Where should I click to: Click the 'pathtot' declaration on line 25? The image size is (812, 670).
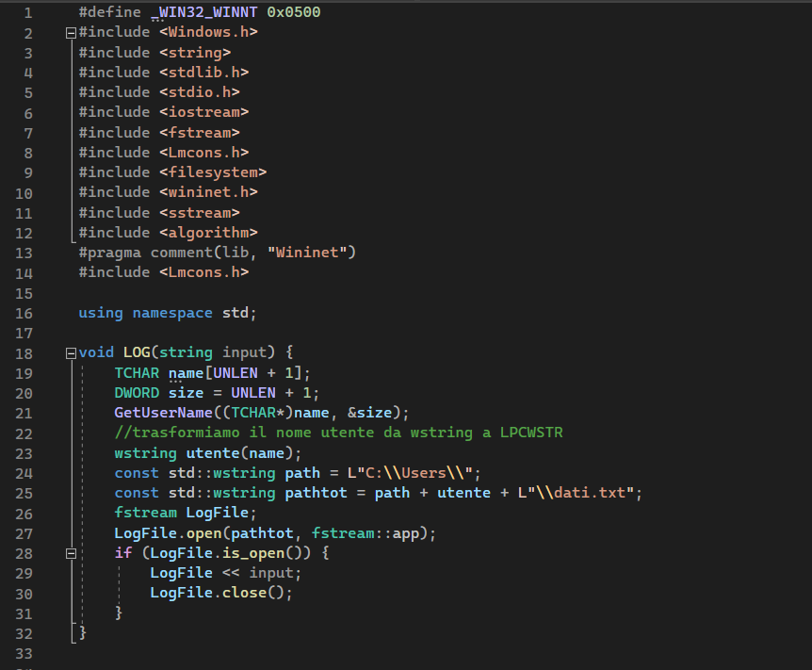(316, 493)
